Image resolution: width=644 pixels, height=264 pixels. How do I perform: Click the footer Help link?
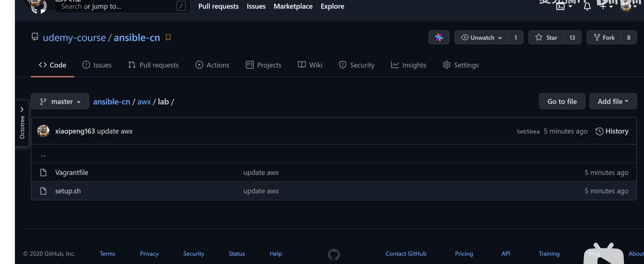pos(276,254)
